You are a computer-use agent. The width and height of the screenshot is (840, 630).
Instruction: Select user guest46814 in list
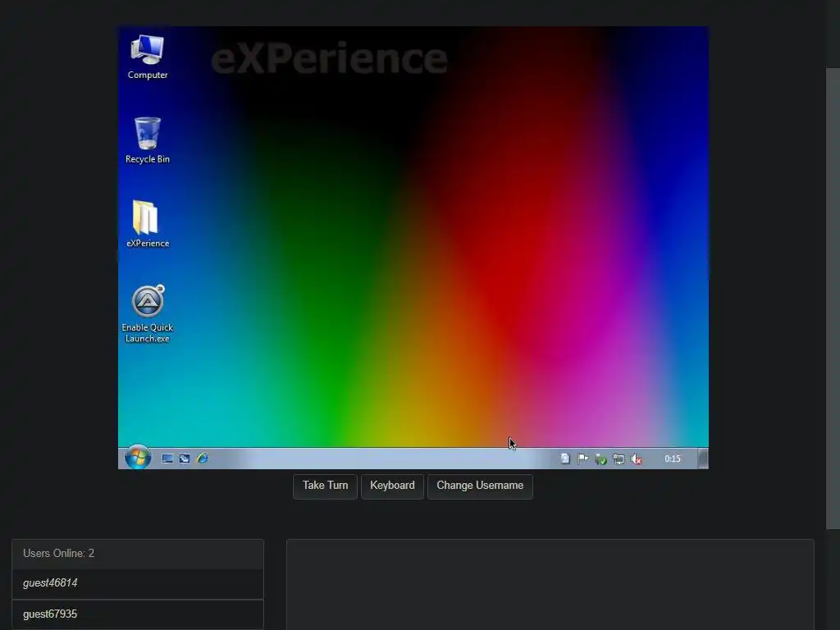pos(138,583)
